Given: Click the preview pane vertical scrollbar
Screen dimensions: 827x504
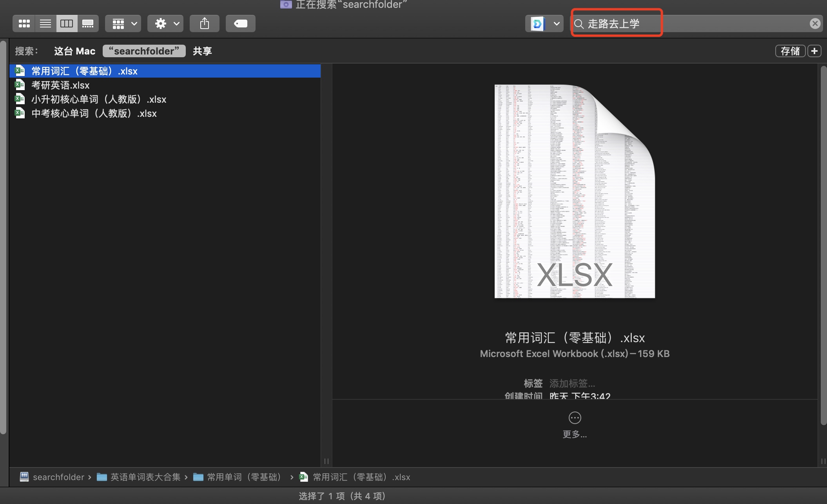Looking at the screenshot, I should coord(823,245).
